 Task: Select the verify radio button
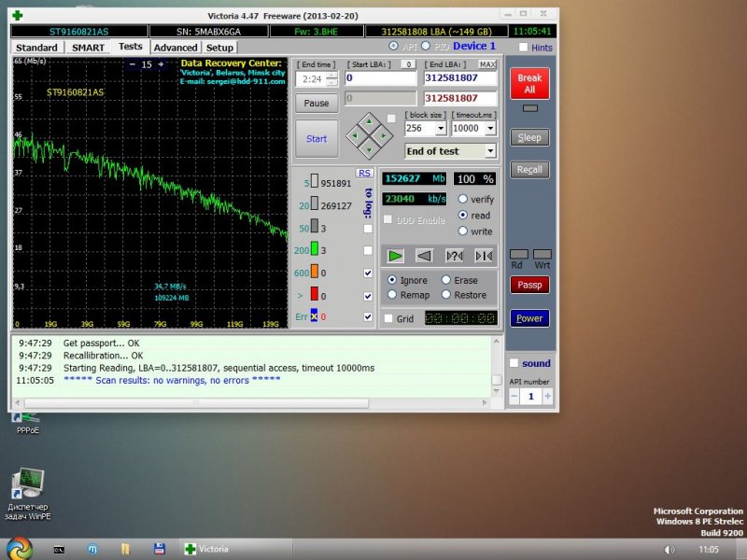(463, 199)
